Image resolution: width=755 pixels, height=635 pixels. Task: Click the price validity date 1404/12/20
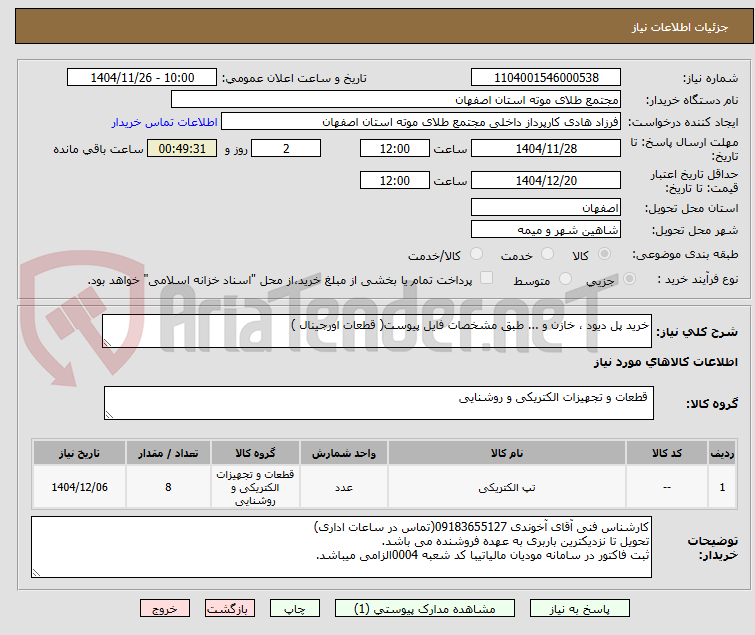point(546,181)
